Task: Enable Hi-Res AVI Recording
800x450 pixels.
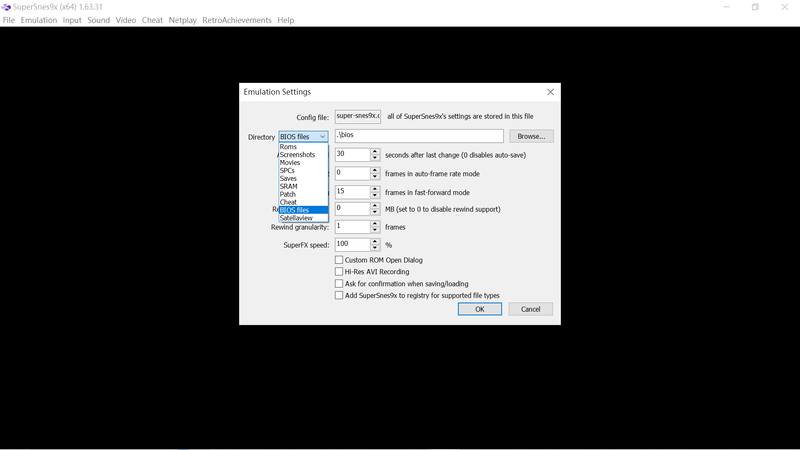Action: [339, 272]
